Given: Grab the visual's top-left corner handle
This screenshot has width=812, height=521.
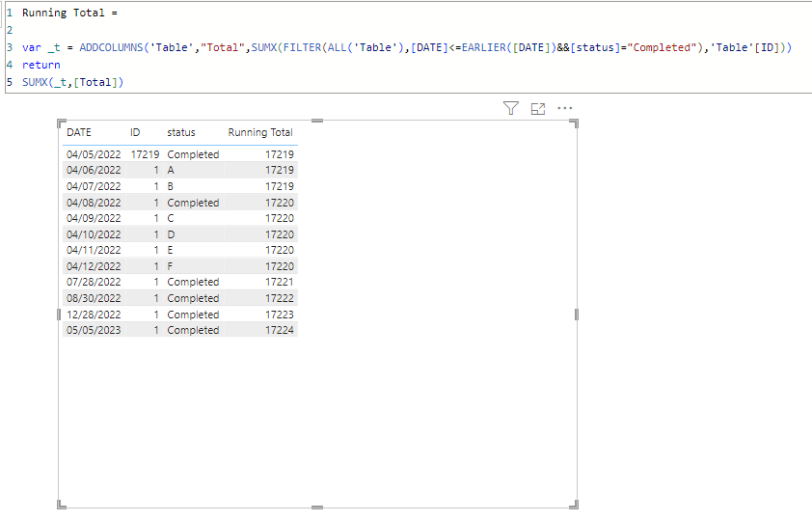Looking at the screenshot, I should coord(62,123).
